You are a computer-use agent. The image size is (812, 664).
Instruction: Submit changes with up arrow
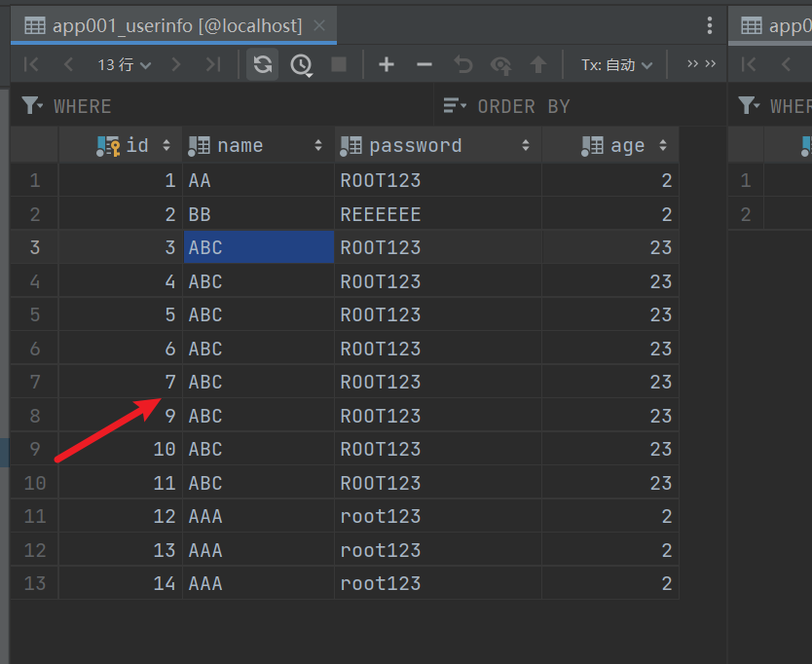pyautogui.click(x=538, y=64)
